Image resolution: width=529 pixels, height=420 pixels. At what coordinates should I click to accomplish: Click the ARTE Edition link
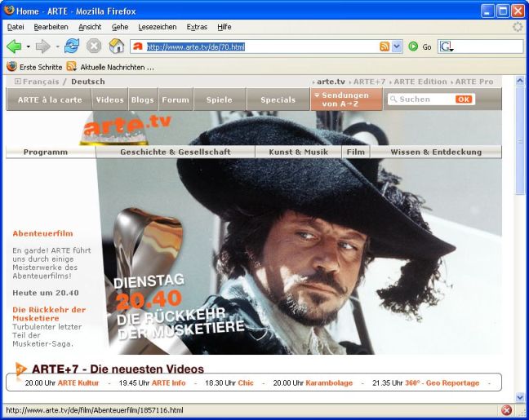[420, 82]
